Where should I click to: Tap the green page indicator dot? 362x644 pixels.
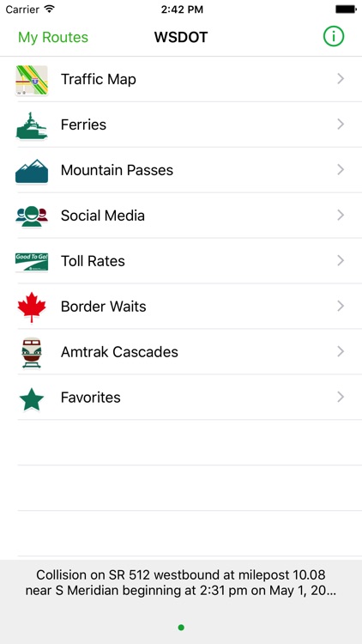[x=181, y=627]
